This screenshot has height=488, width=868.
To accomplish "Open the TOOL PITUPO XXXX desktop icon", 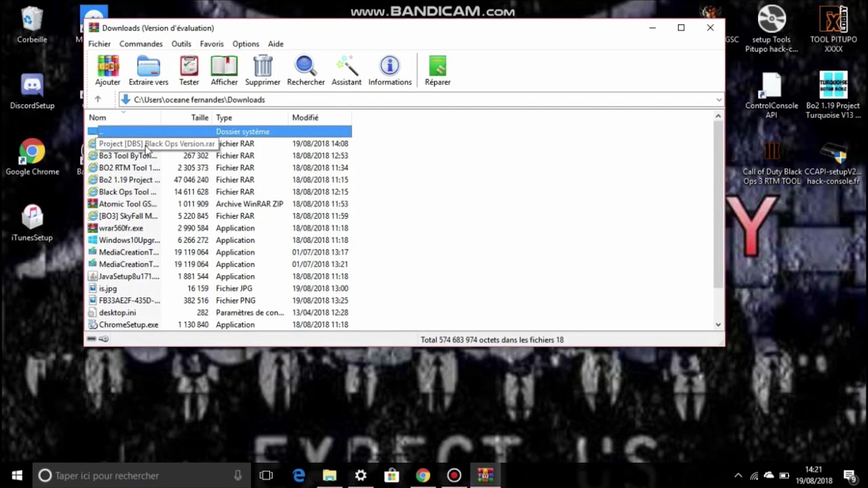I will pyautogui.click(x=833, y=29).
